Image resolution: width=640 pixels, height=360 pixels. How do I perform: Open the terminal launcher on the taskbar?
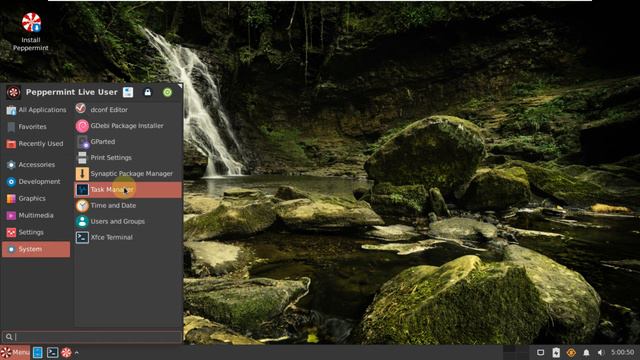click(x=52, y=352)
